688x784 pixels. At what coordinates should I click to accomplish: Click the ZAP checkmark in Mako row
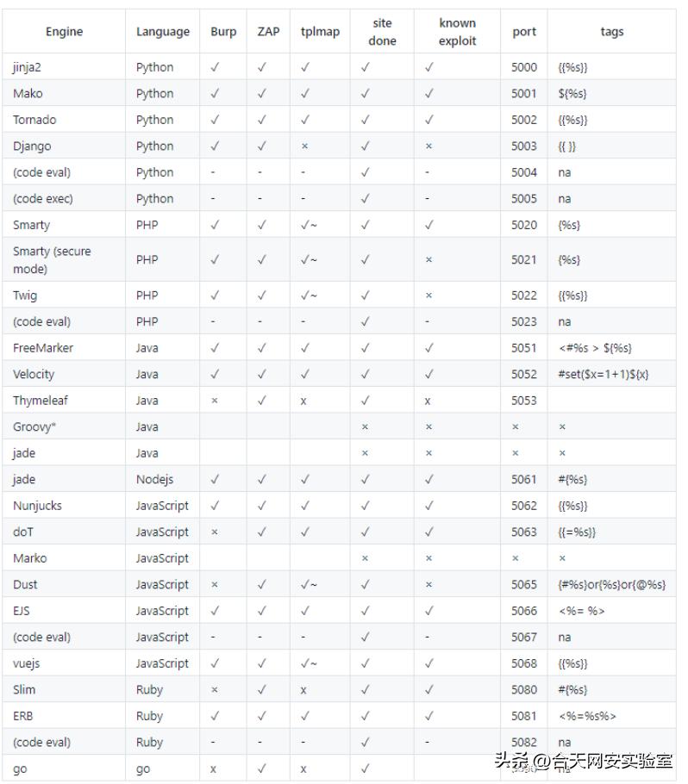pos(262,94)
